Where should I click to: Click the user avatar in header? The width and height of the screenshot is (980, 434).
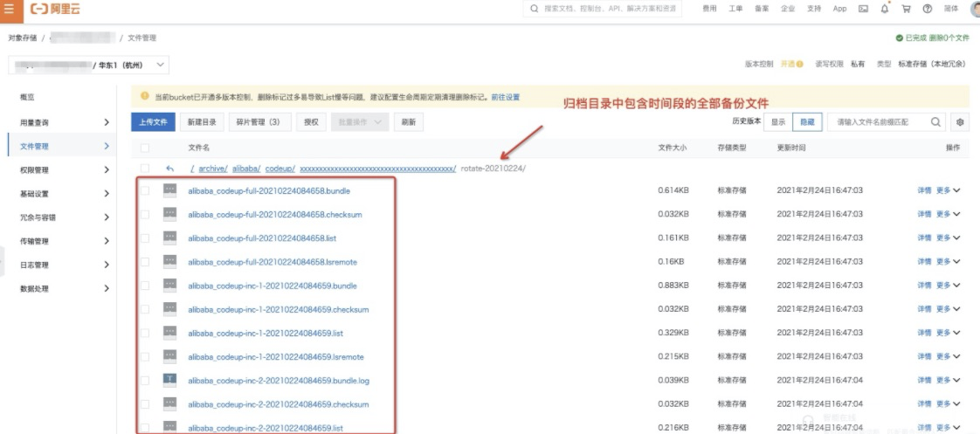pos(976,9)
